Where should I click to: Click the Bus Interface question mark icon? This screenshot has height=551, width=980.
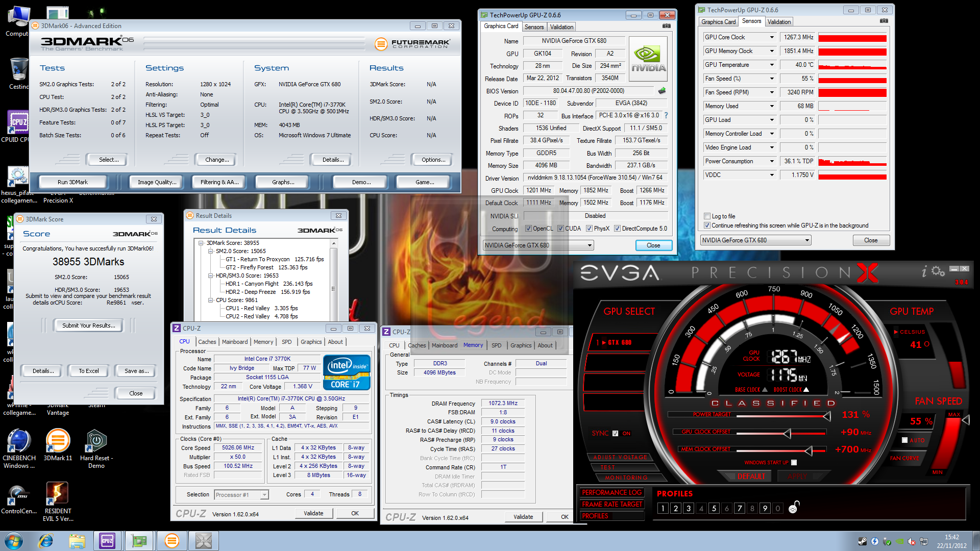pyautogui.click(x=666, y=115)
